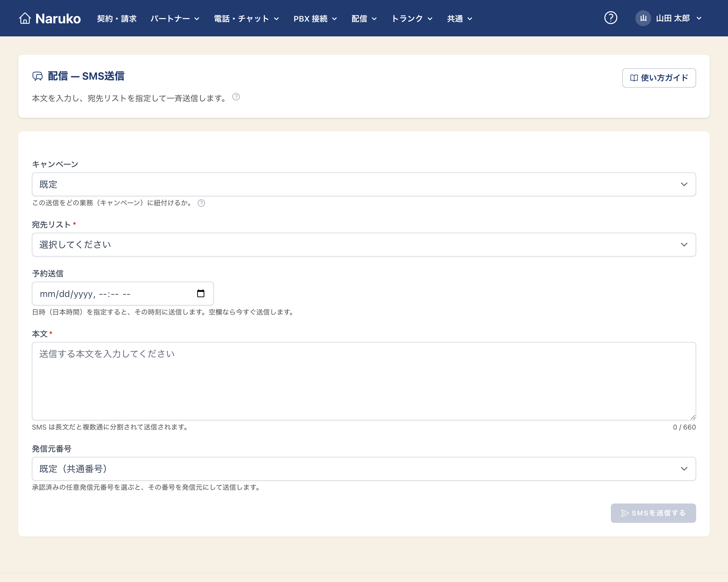Screen dimensions: 728x582
Task: Click the 本文 textarea resize grip
Action: (x=693, y=417)
